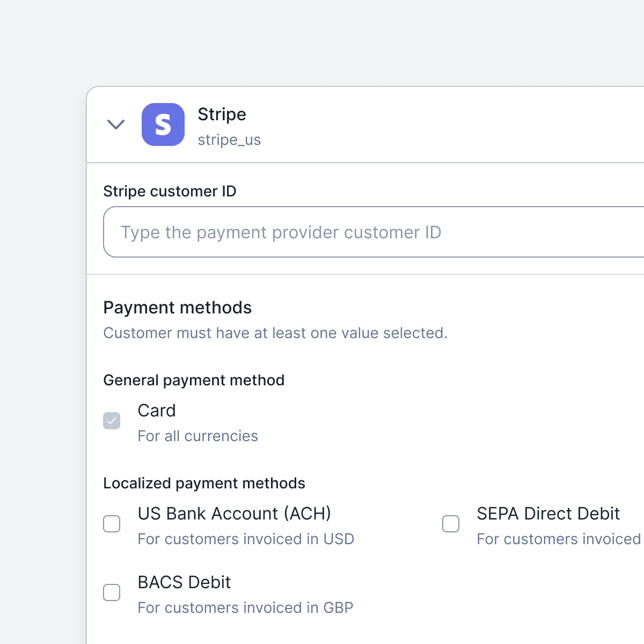Click the Card payment method label
Viewport: 644px width, 644px height.
(x=157, y=411)
